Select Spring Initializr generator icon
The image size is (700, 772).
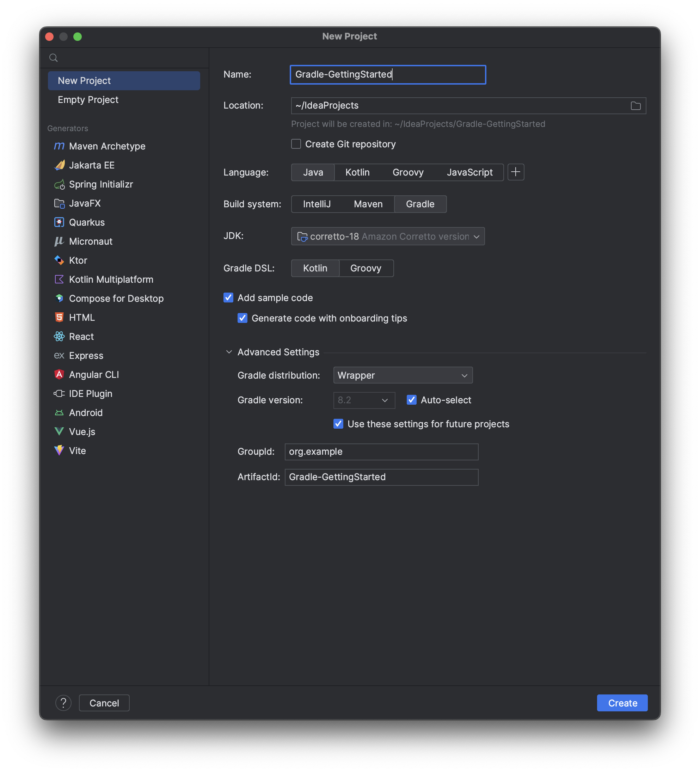pyautogui.click(x=59, y=185)
